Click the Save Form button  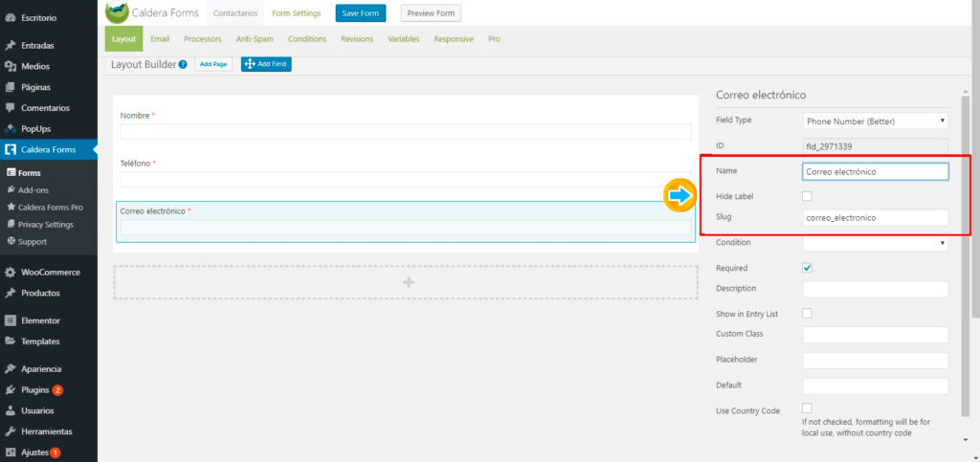[360, 13]
